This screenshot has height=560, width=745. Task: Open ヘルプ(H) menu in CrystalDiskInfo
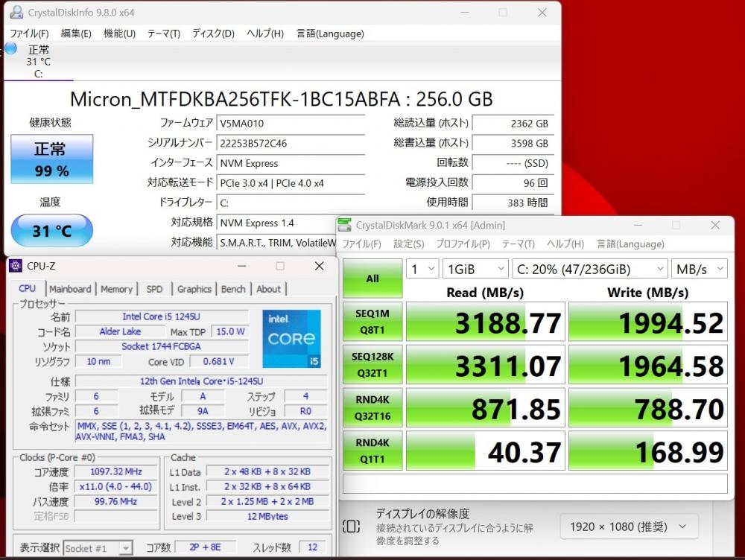(265, 34)
